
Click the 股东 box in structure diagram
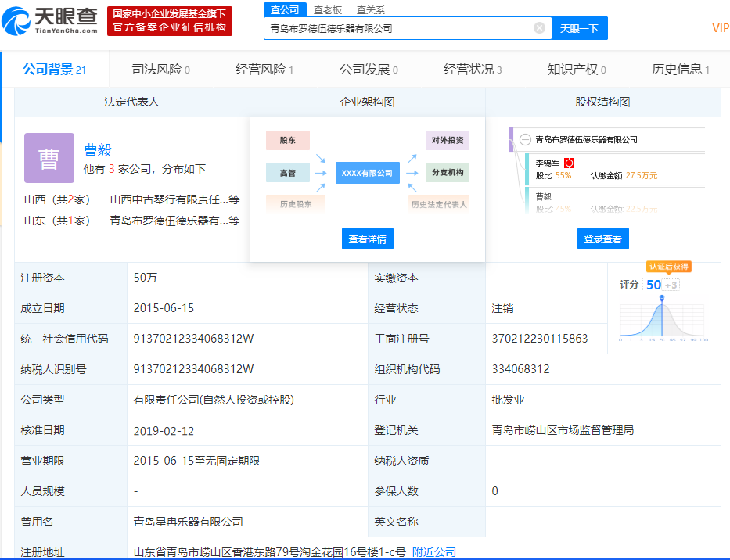click(288, 140)
